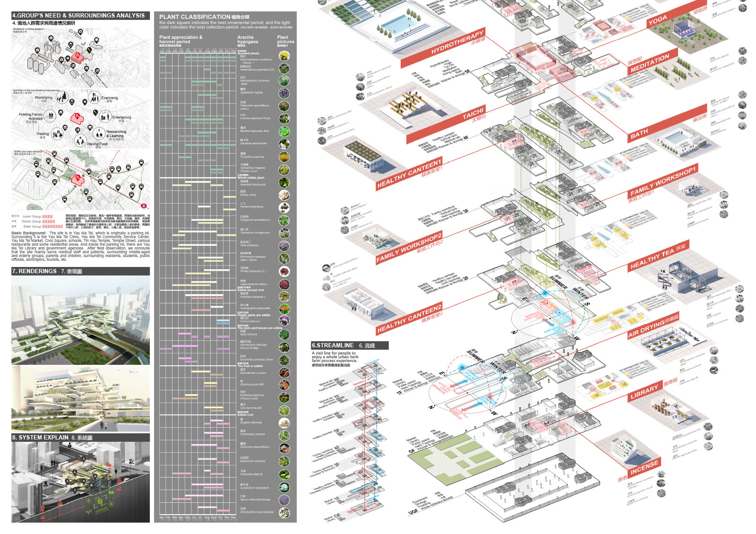Click the INCENSE red banner label

point(644,467)
